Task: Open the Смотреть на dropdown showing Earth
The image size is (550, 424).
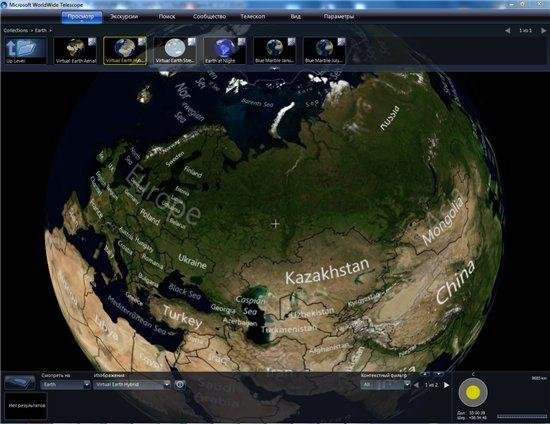Action: (65, 385)
